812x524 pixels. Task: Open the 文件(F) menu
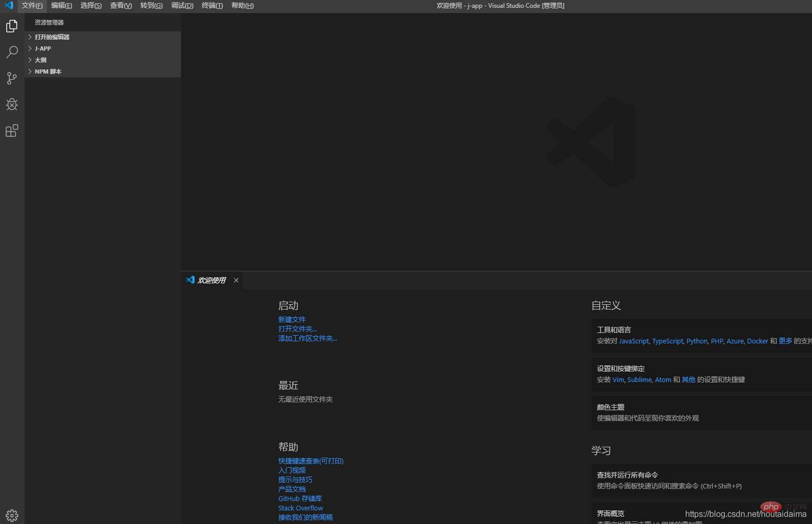32,5
